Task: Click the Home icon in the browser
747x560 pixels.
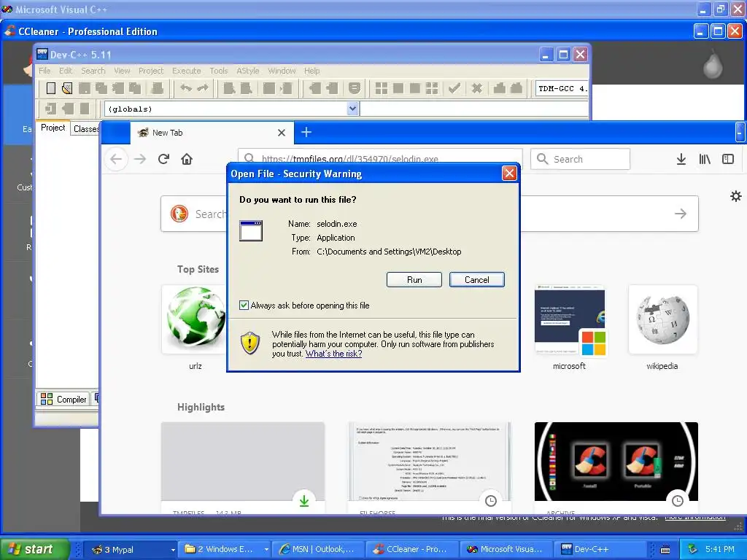Action: coord(187,159)
